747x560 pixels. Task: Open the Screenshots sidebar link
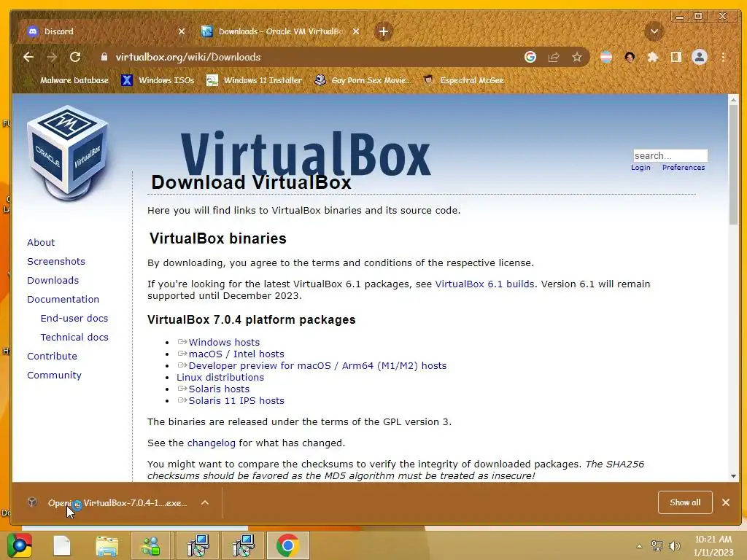56,262
